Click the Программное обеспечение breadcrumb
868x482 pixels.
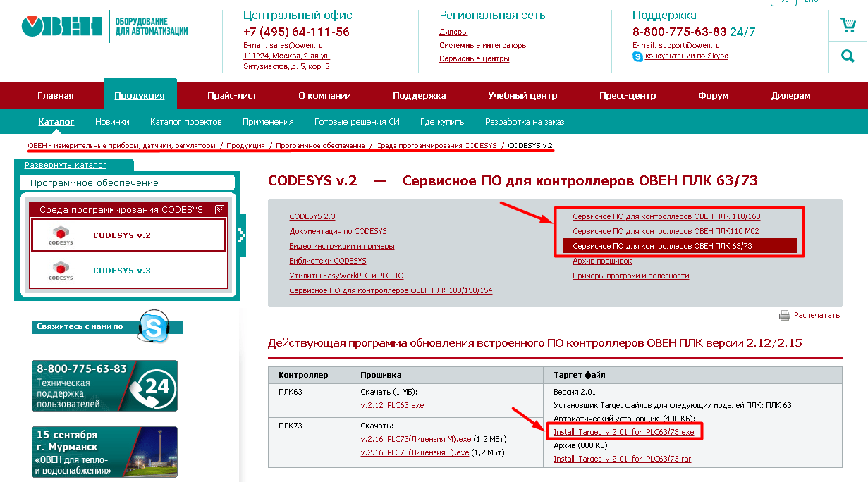click(x=320, y=146)
